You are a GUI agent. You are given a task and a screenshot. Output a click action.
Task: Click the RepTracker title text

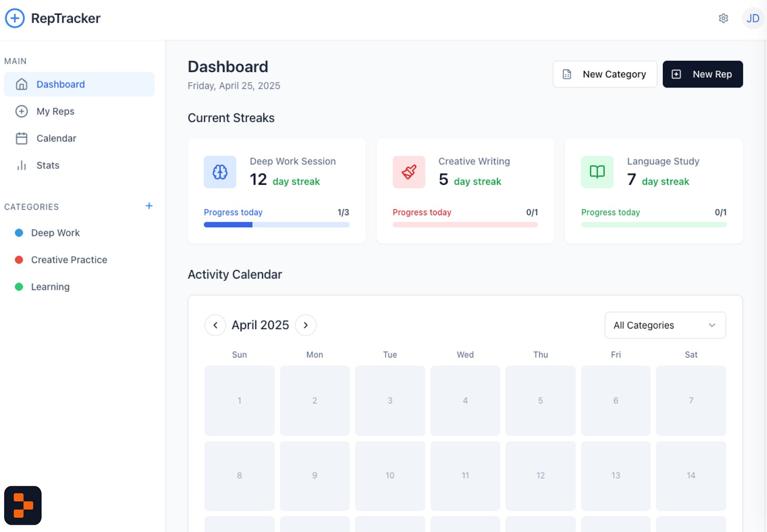pos(66,18)
